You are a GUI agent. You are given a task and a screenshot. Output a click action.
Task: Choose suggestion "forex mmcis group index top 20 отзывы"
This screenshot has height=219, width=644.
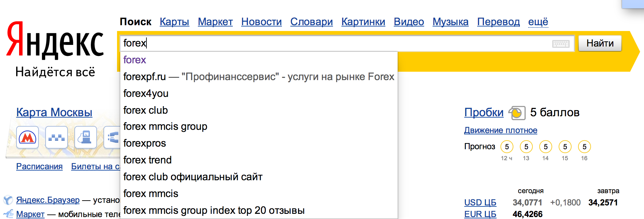coord(259,211)
